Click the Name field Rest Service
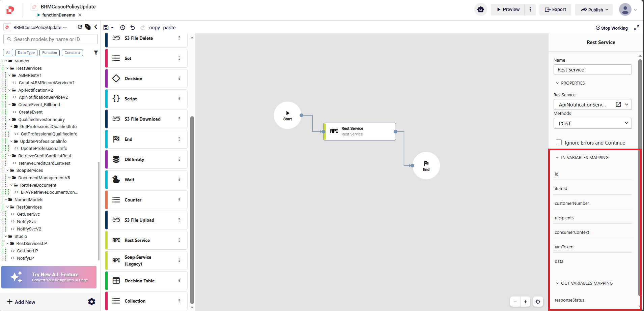The height and width of the screenshot is (311, 644). [592, 69]
